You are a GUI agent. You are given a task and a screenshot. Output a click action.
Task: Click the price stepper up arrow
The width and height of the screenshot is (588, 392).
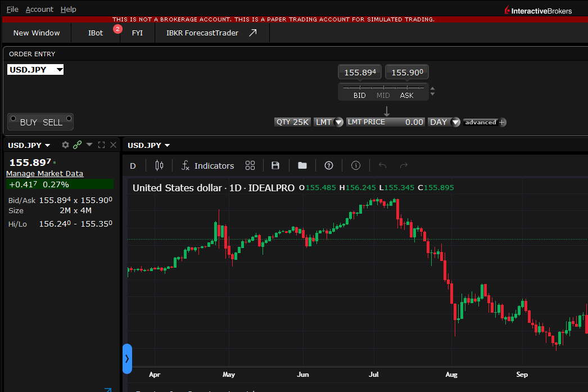coord(432,89)
